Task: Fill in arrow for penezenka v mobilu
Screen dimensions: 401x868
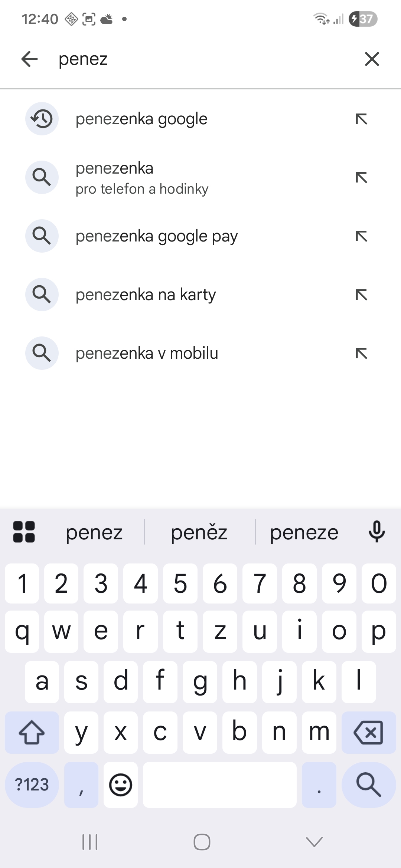Action: (x=361, y=353)
